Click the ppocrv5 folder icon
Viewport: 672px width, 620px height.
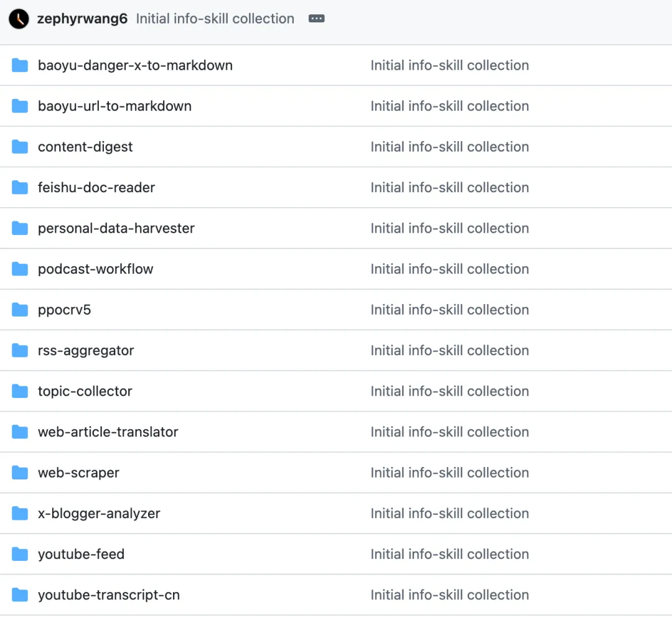coord(20,310)
